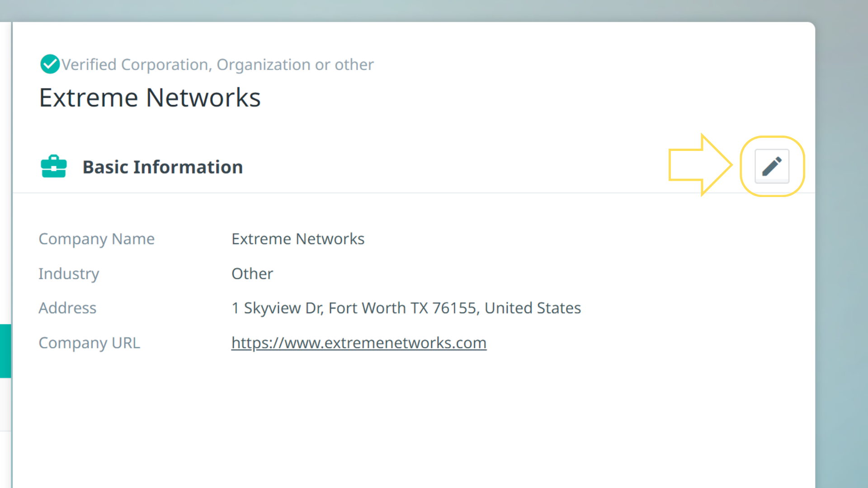The height and width of the screenshot is (488, 868).
Task: Click the Basic Information section heading
Action: coord(162,167)
